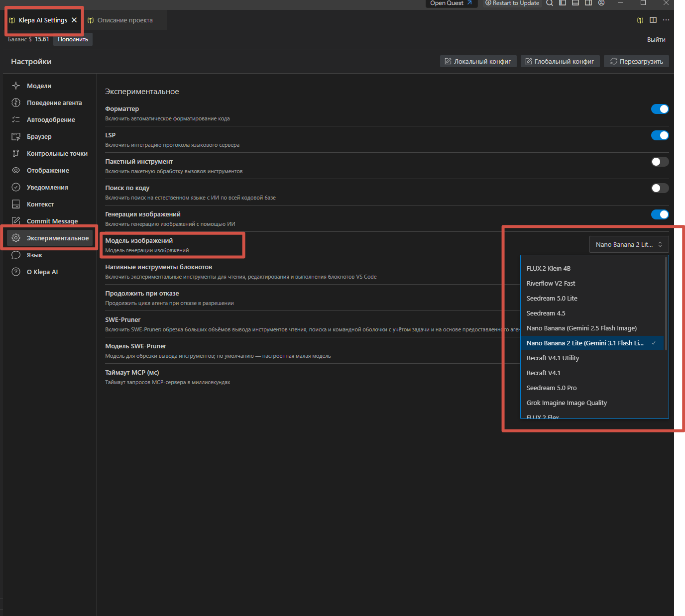Click the Нативные инструменты блокнотов label
Screen dimensions: 685x616
coord(158,267)
